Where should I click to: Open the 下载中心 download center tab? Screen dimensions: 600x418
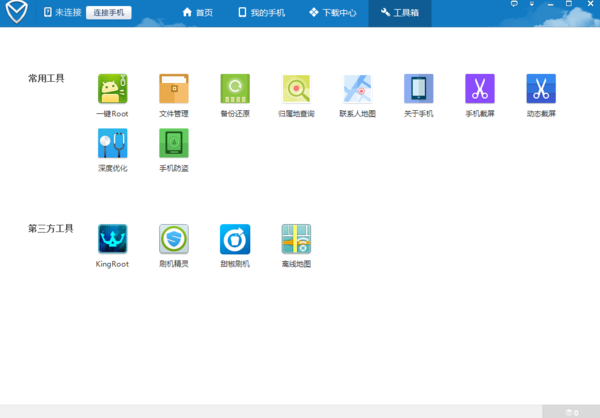point(332,13)
